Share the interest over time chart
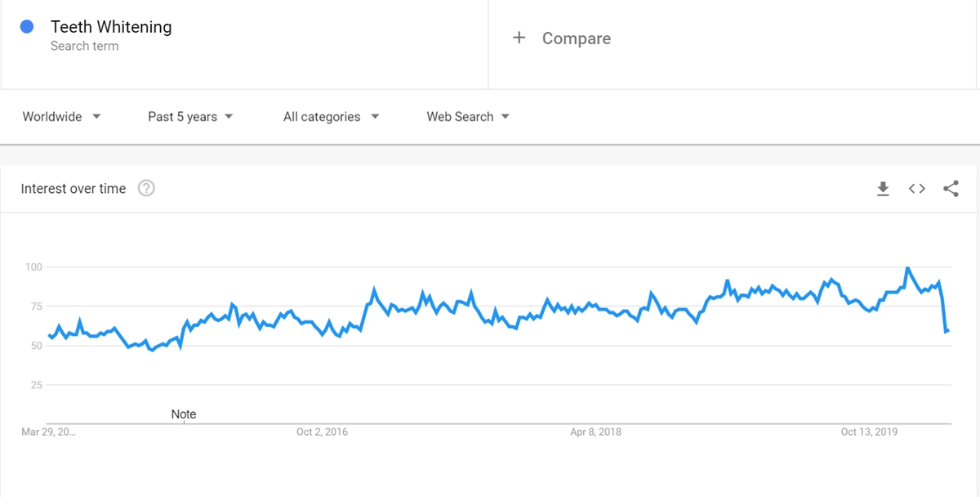Viewport: 980px width, 497px height. coord(951,189)
